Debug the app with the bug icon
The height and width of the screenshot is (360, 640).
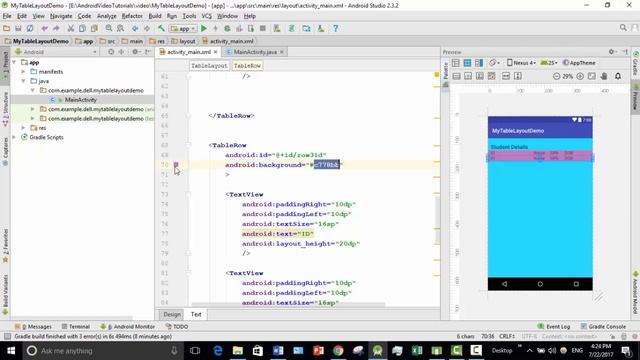click(227, 29)
